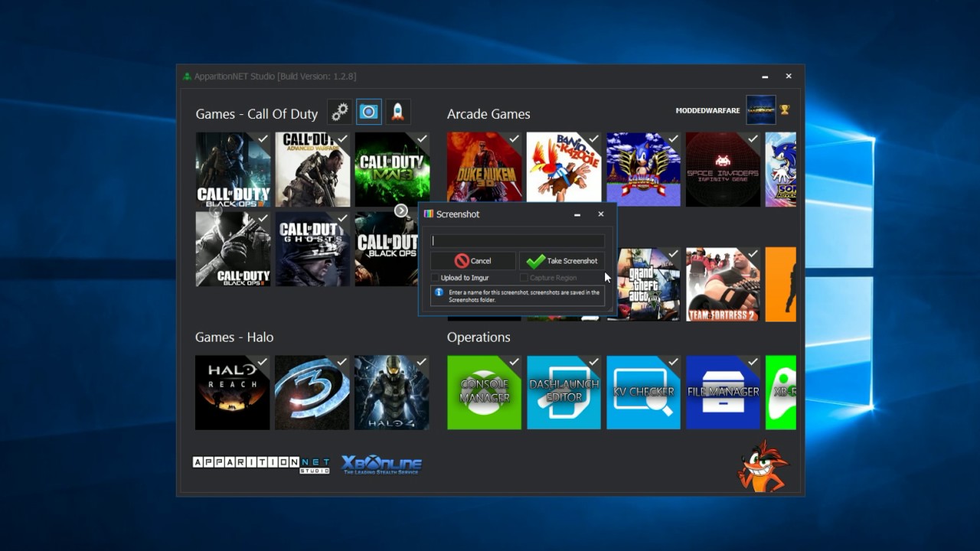Open Team Fortress 2 tile
Screen dimensions: 980x551
724,284
